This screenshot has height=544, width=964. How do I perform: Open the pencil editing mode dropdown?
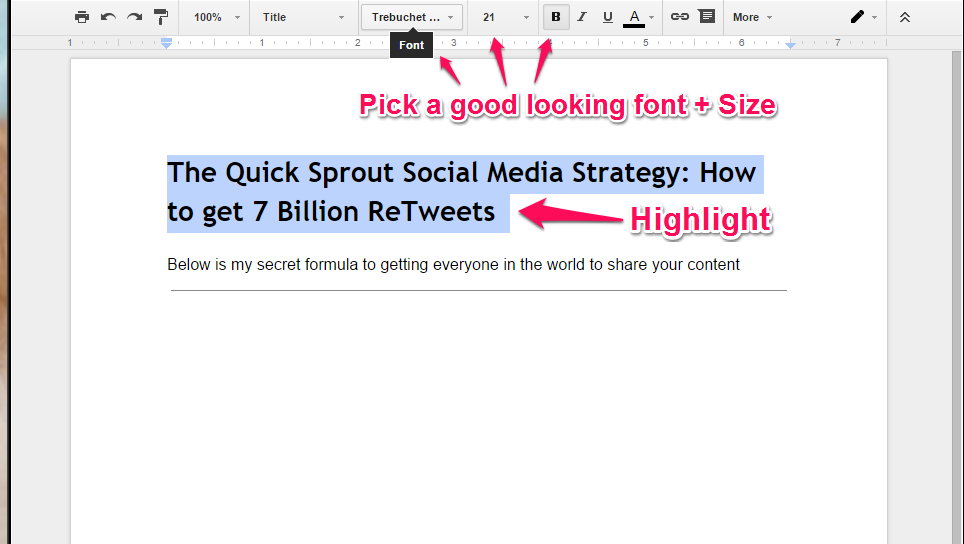pyautogui.click(x=863, y=17)
